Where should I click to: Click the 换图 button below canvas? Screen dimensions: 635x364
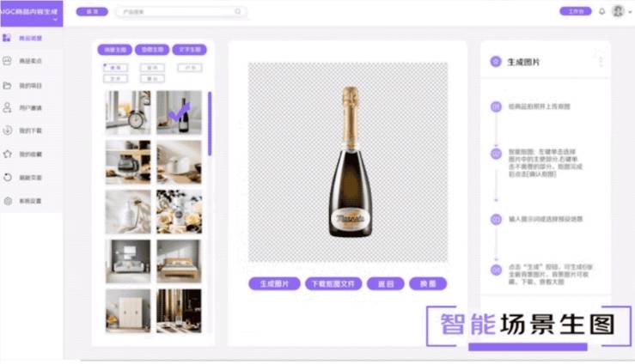tap(428, 284)
